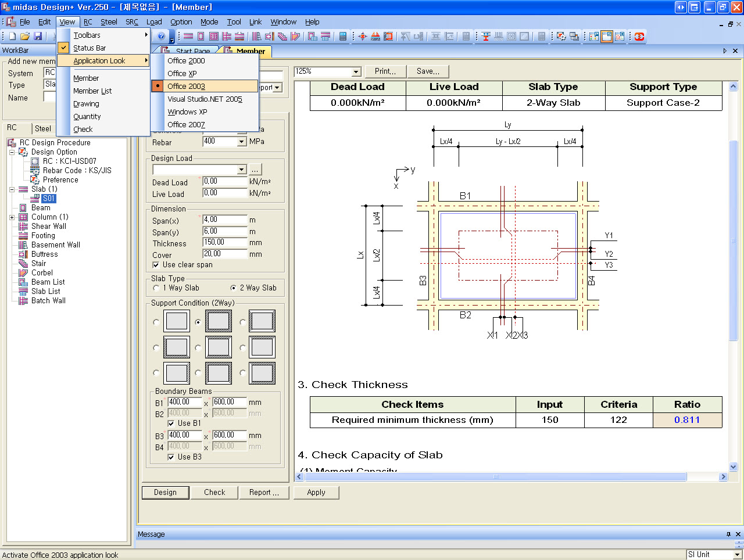The height and width of the screenshot is (560, 744).
Task: Select the 2 Way Slab radio button
Action: pyautogui.click(x=233, y=288)
